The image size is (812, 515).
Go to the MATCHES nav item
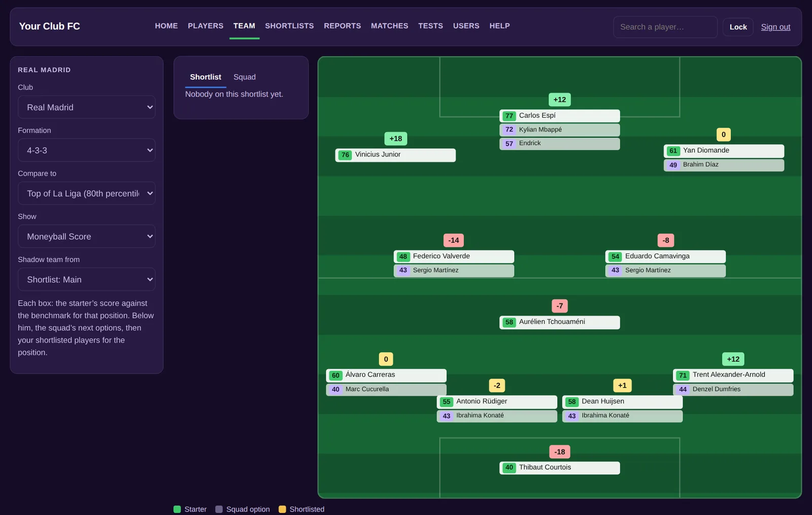(x=389, y=26)
